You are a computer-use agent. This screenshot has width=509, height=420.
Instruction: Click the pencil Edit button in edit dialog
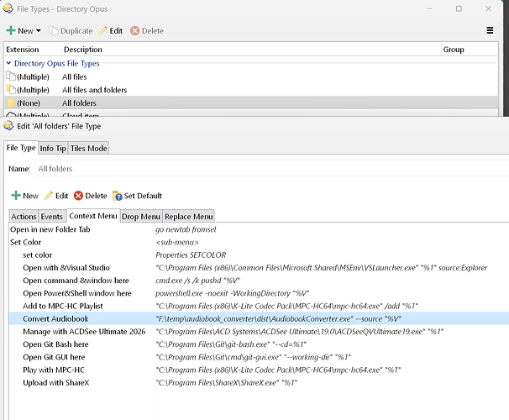[56, 196]
